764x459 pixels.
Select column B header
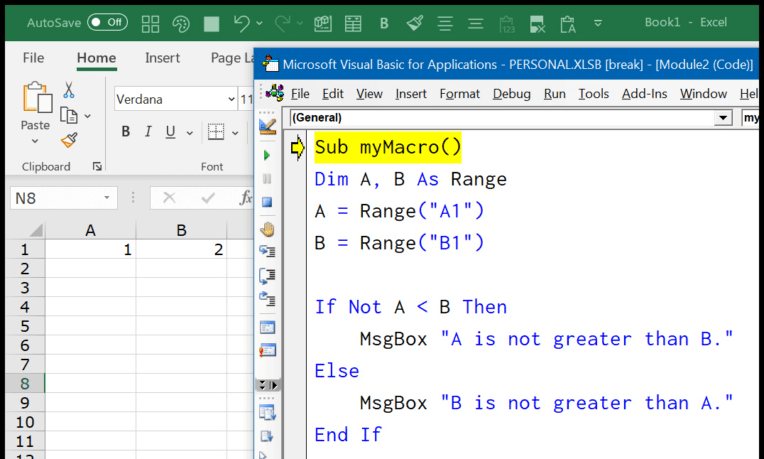tap(181, 230)
